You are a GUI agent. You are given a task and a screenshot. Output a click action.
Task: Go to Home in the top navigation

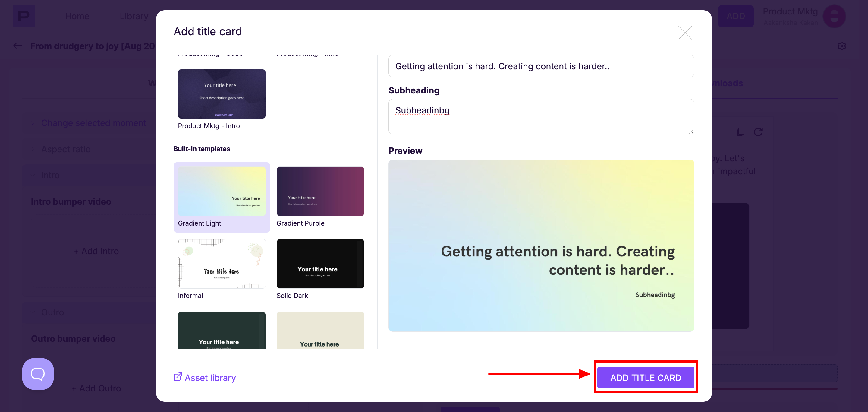(x=77, y=16)
